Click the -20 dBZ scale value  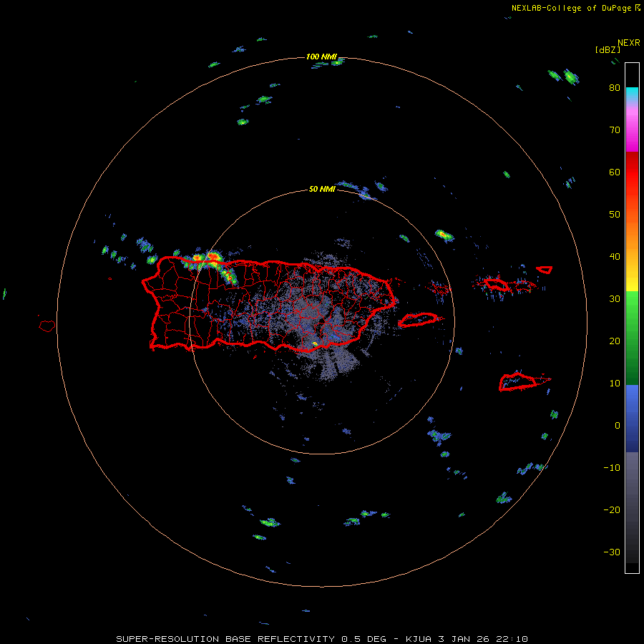pos(612,510)
